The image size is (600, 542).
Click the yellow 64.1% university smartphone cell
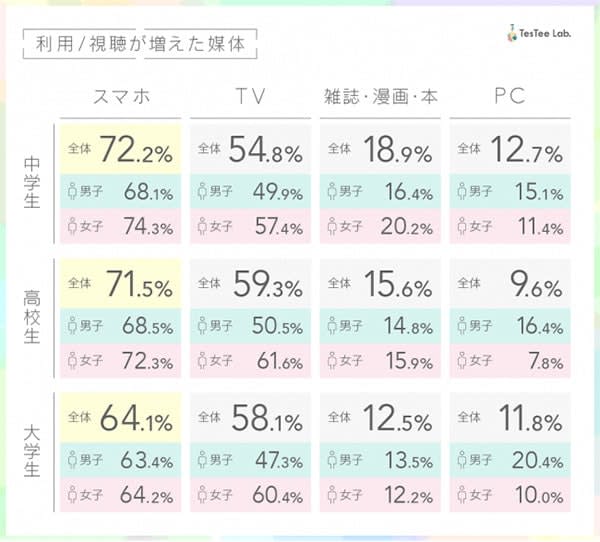coord(120,418)
